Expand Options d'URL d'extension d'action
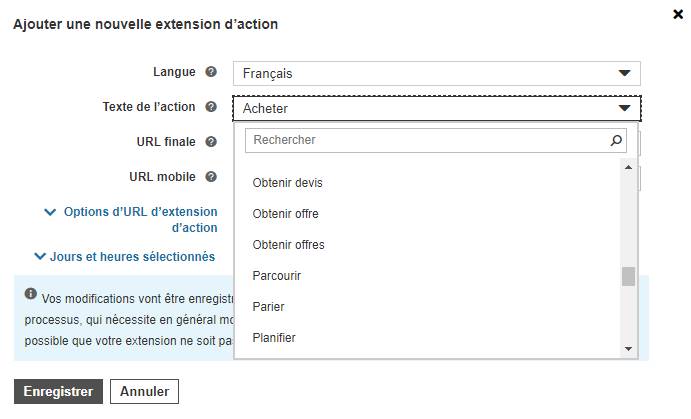691x419 pixels. point(131,219)
